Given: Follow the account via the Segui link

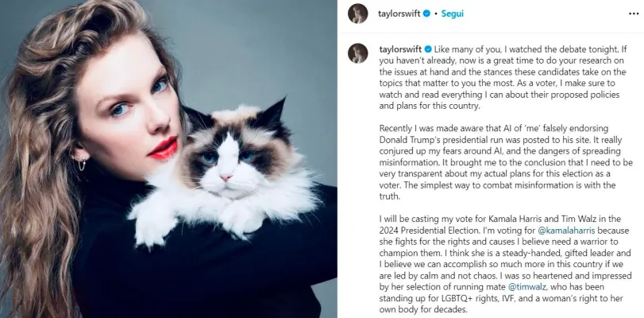Looking at the screenshot, I should coord(452,14).
